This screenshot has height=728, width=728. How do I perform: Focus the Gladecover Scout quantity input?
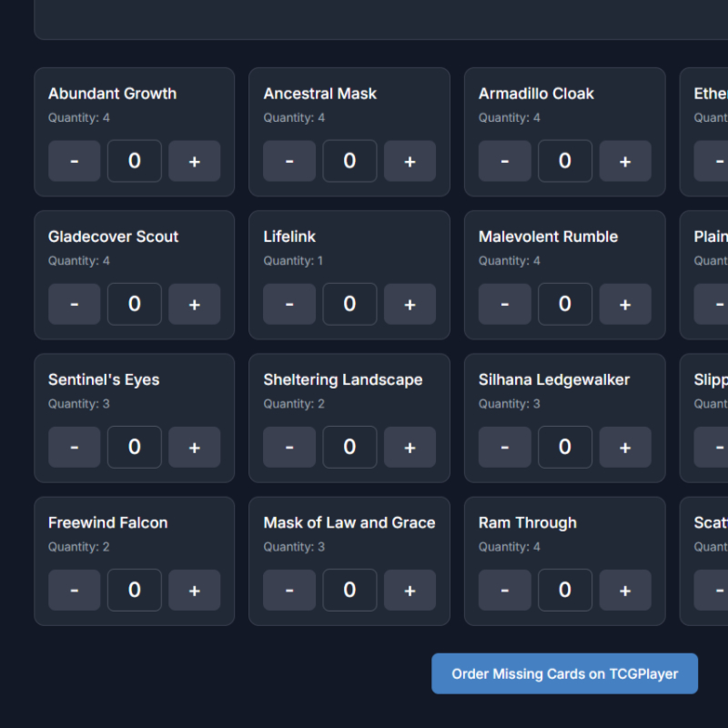pos(135,304)
